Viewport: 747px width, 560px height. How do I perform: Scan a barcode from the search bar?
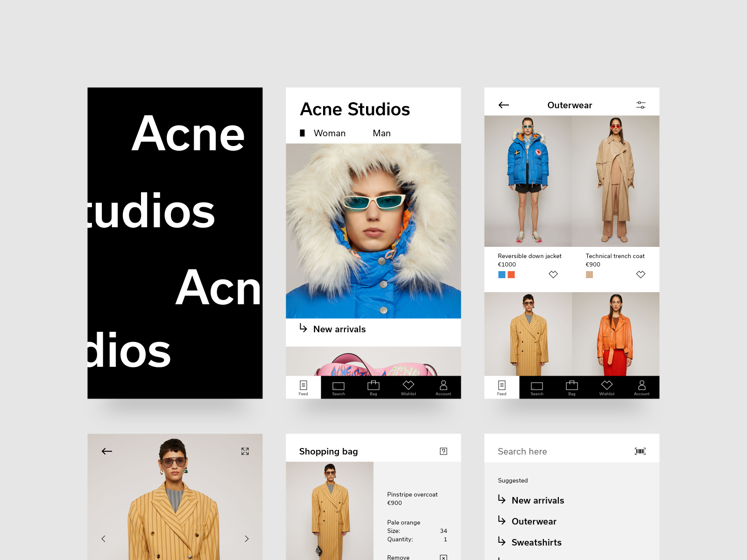[x=640, y=451]
